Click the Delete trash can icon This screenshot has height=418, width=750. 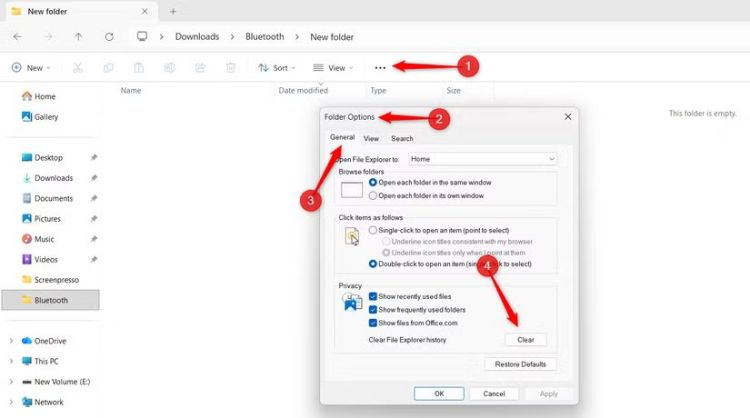(231, 68)
